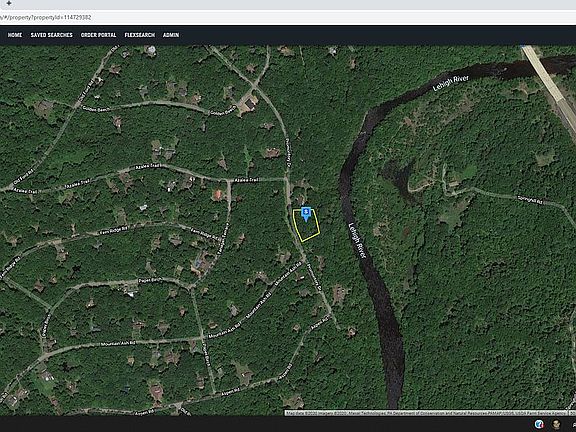The height and width of the screenshot is (432, 576).
Task: Open the FLEXSEARCH menu item
Action: point(140,35)
